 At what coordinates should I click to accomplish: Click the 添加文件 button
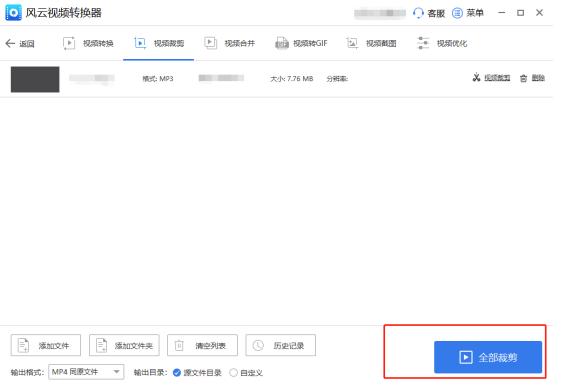click(46, 345)
